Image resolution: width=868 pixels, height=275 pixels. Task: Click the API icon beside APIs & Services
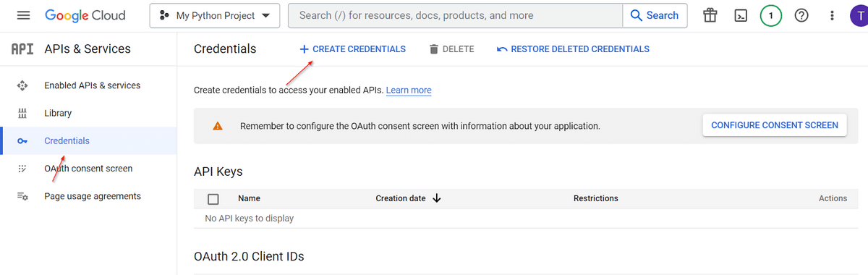pyautogui.click(x=22, y=49)
